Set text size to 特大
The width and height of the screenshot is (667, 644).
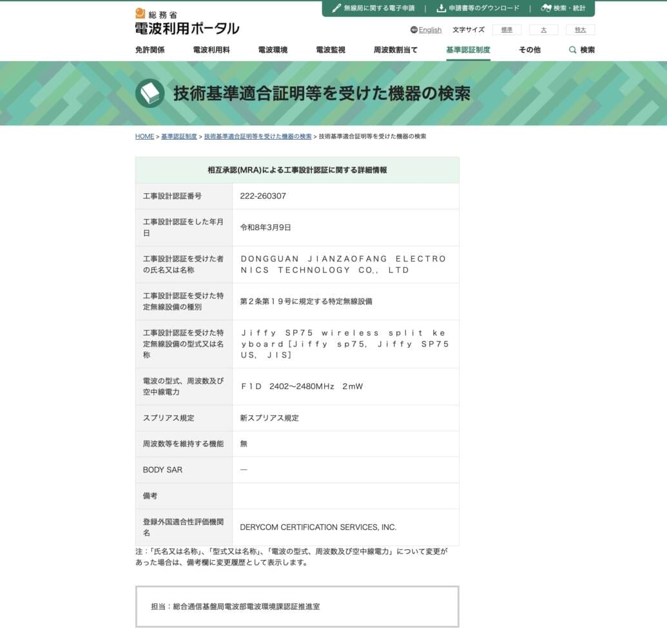[x=580, y=30]
